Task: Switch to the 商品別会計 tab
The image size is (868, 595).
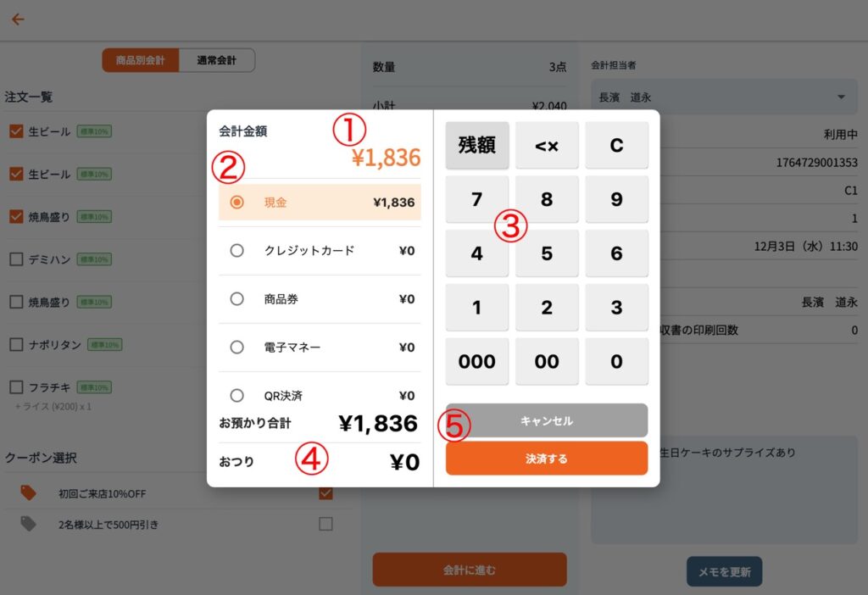Action: [141, 60]
